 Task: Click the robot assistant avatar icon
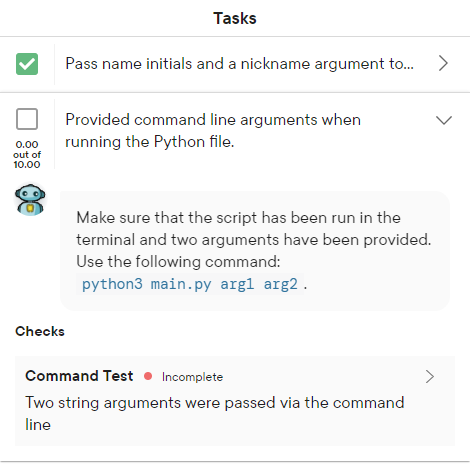coord(30,200)
